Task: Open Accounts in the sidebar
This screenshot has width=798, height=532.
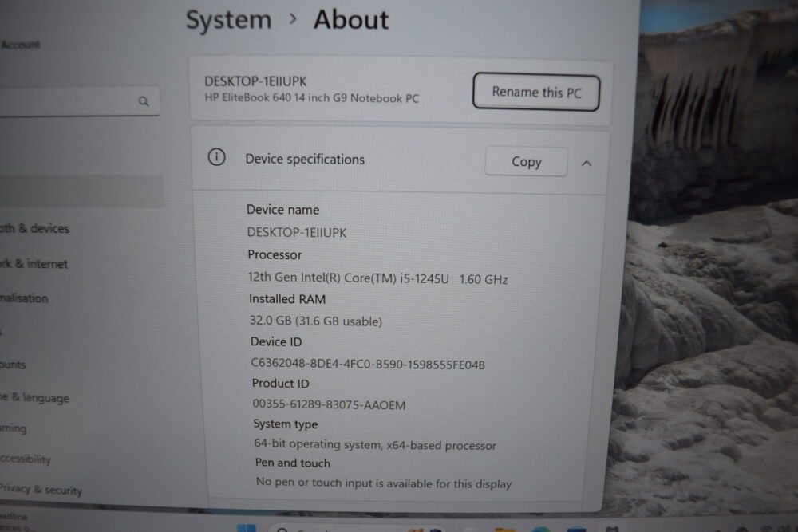Action: coord(13,365)
